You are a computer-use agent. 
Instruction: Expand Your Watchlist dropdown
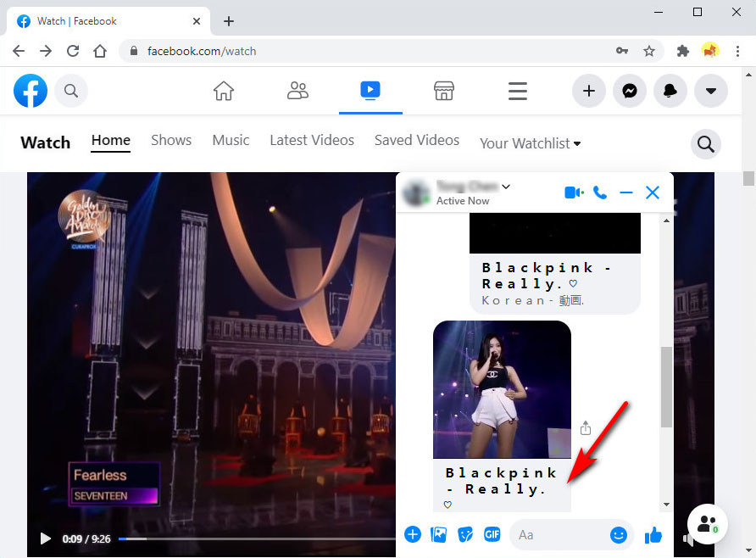coord(530,143)
